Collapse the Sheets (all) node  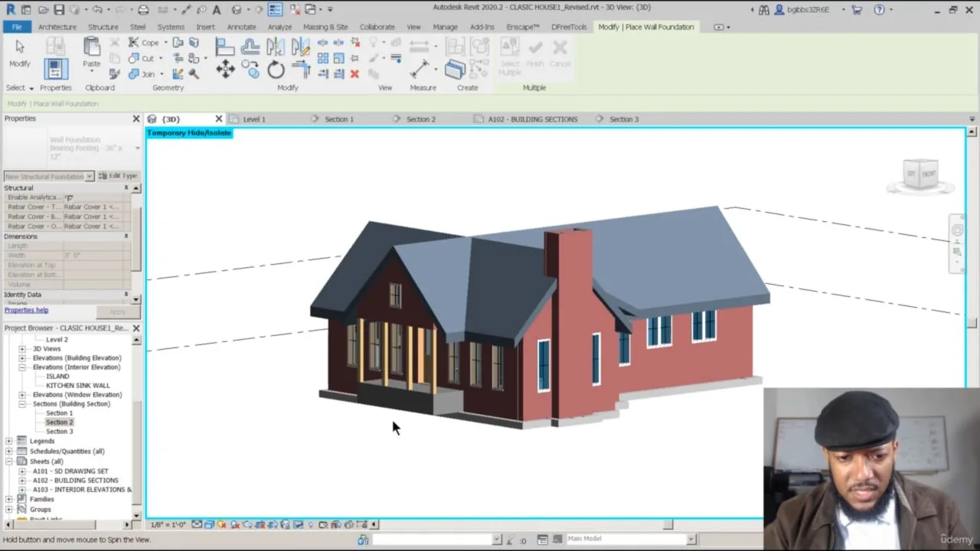tap(9, 461)
